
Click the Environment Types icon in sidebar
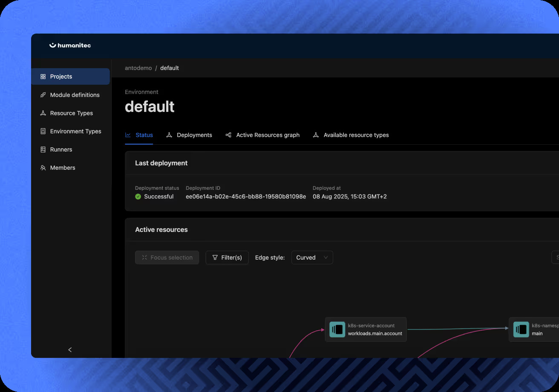pyautogui.click(x=43, y=131)
